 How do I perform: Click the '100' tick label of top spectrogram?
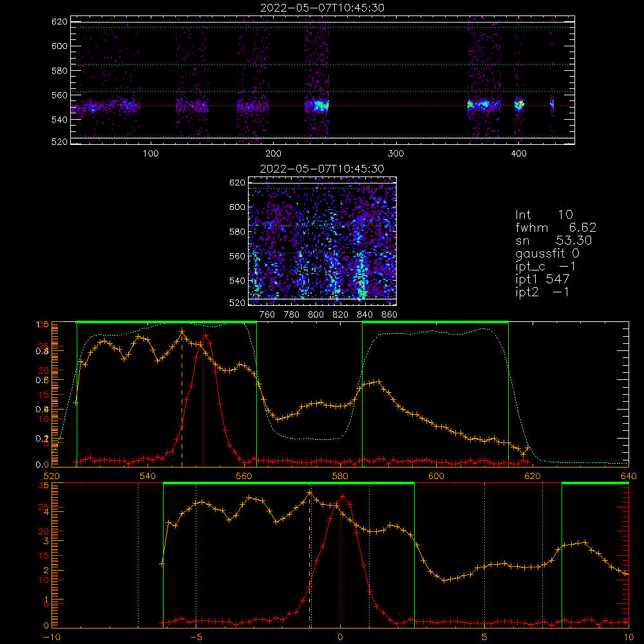click(151, 154)
